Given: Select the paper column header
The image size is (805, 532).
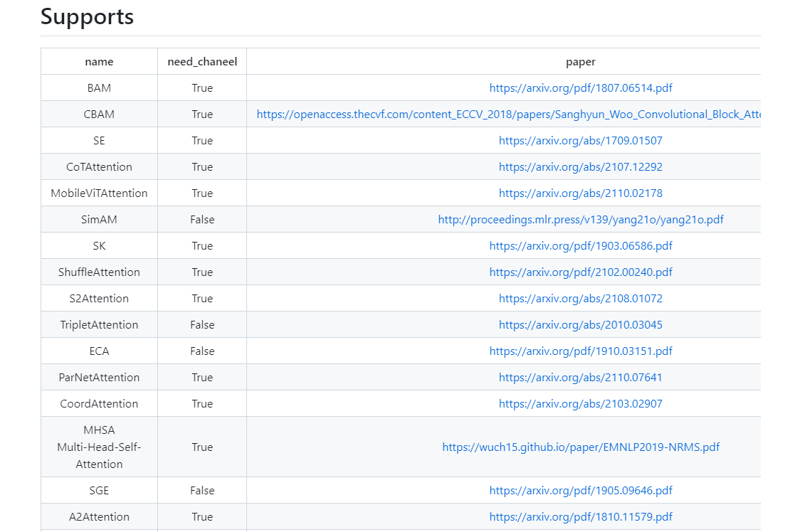Looking at the screenshot, I should tap(581, 61).
